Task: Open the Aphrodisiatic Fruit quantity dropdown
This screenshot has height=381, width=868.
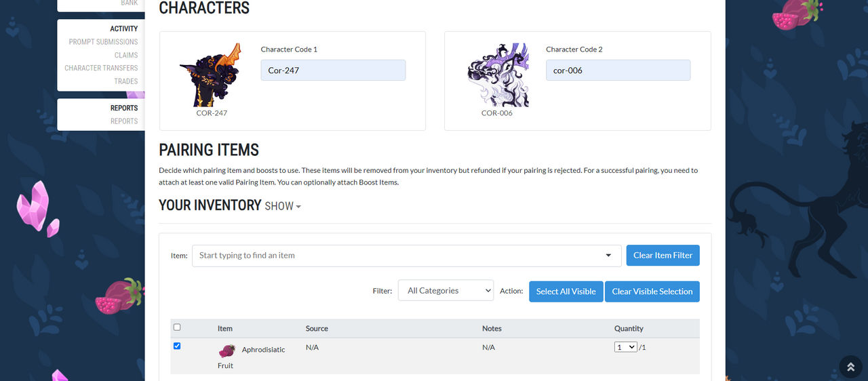Action: [625, 347]
